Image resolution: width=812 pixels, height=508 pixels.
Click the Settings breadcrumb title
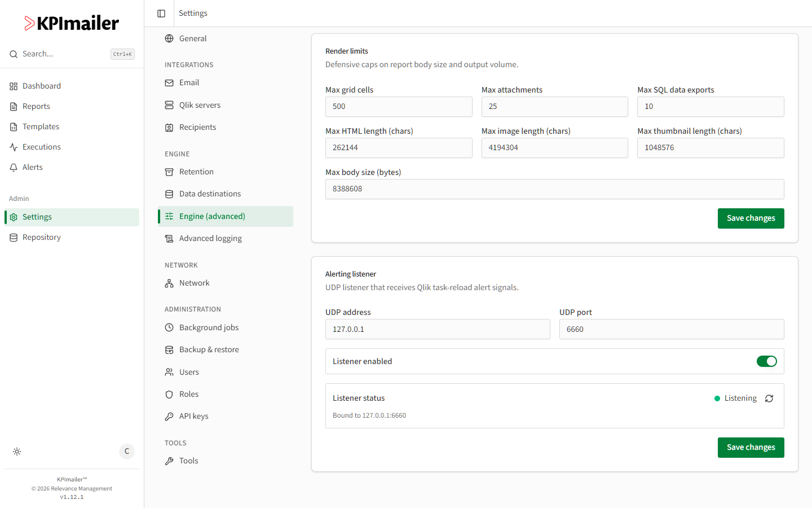pos(193,13)
